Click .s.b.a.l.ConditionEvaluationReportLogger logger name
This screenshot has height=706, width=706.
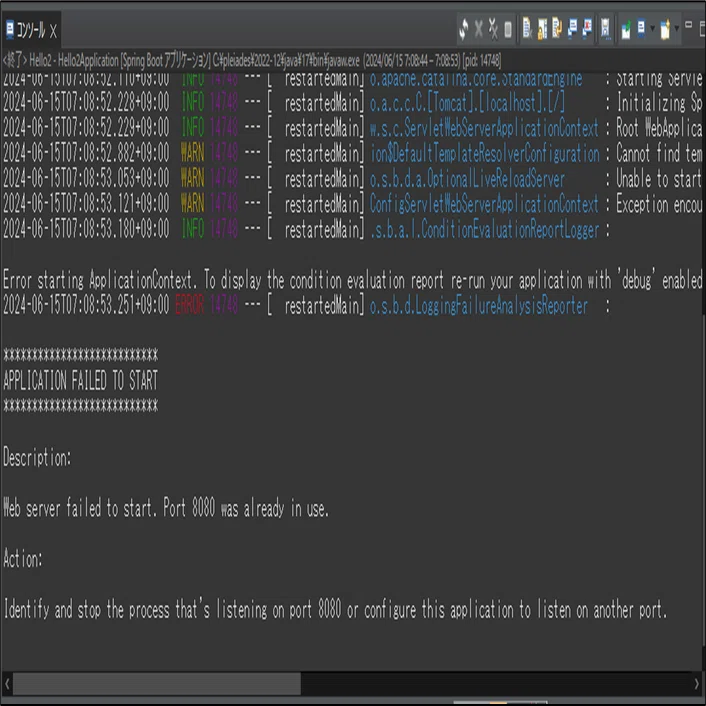tap(484, 230)
